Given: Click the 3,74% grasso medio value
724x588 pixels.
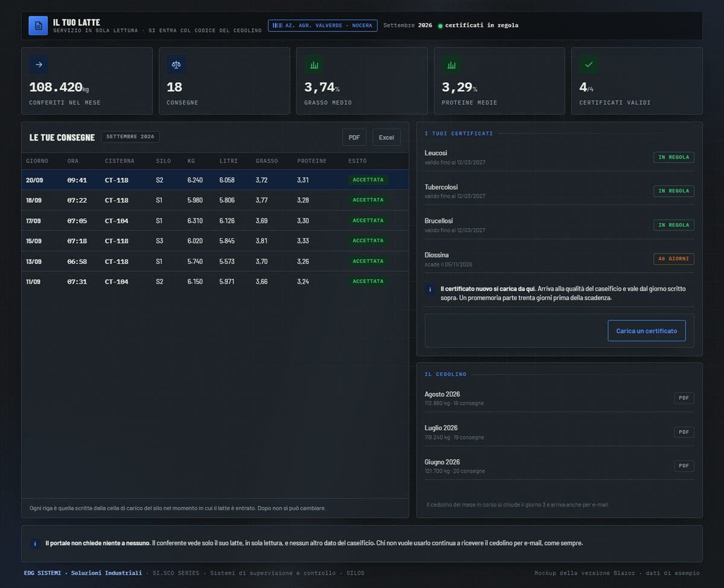Looking at the screenshot, I should [x=322, y=87].
